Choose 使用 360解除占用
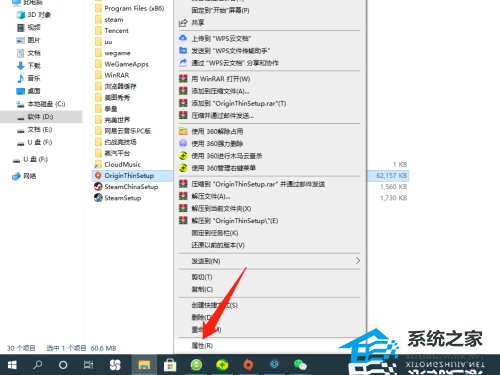This screenshot has width=500, height=375. [211, 131]
